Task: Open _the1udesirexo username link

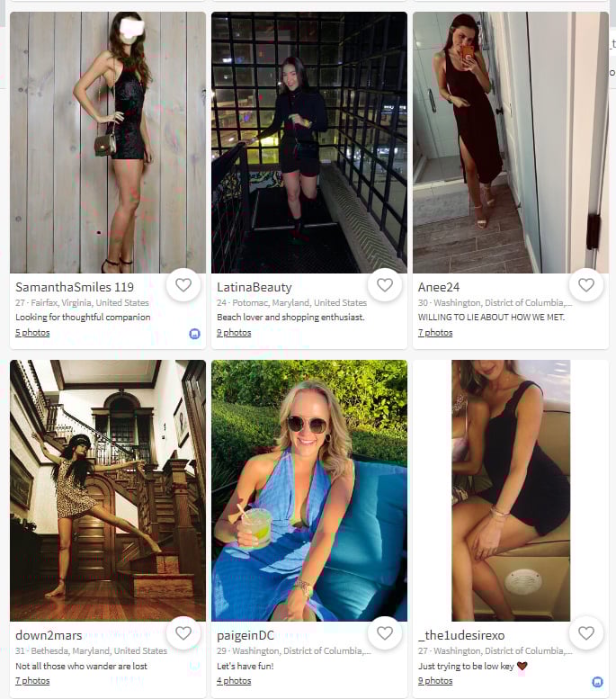Action: 461,635
